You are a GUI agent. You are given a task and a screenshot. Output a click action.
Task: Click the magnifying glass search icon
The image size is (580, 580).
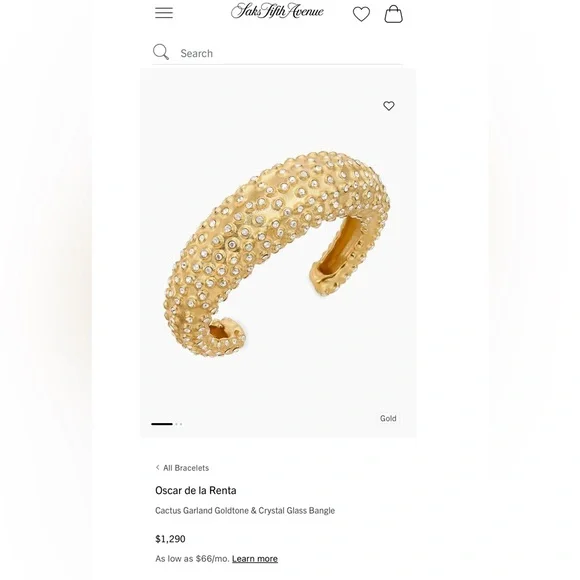[x=161, y=52]
